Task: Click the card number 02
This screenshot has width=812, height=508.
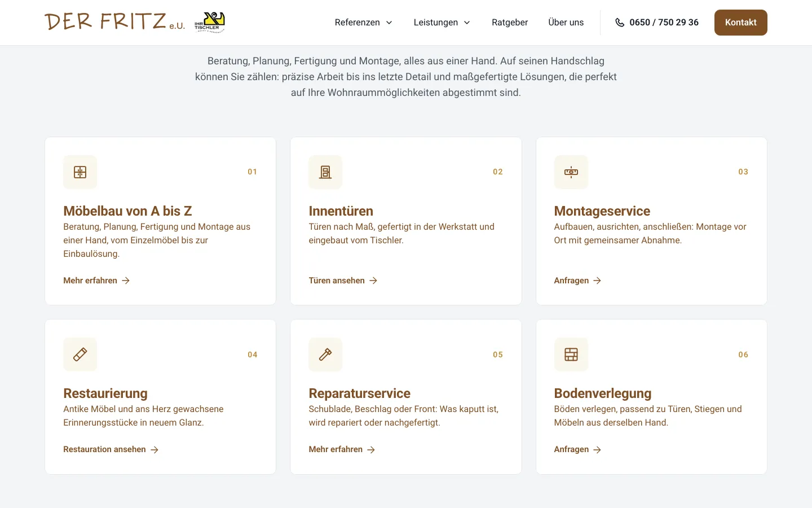Action: [x=497, y=172]
